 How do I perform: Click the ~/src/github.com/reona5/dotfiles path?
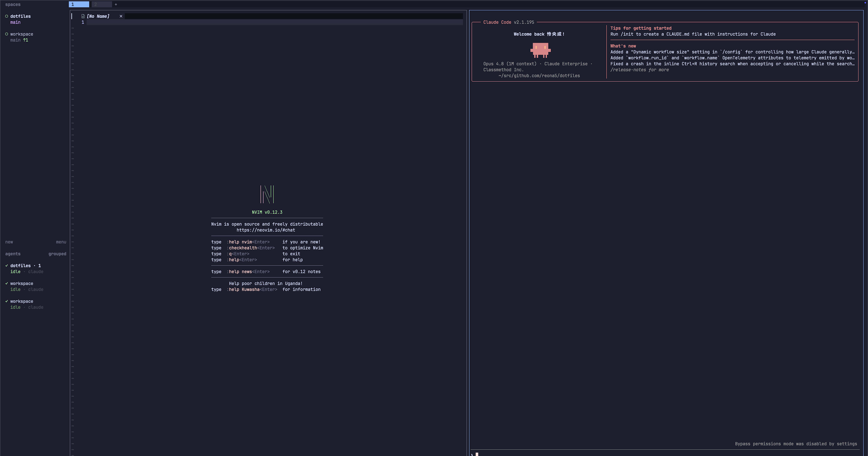539,76
